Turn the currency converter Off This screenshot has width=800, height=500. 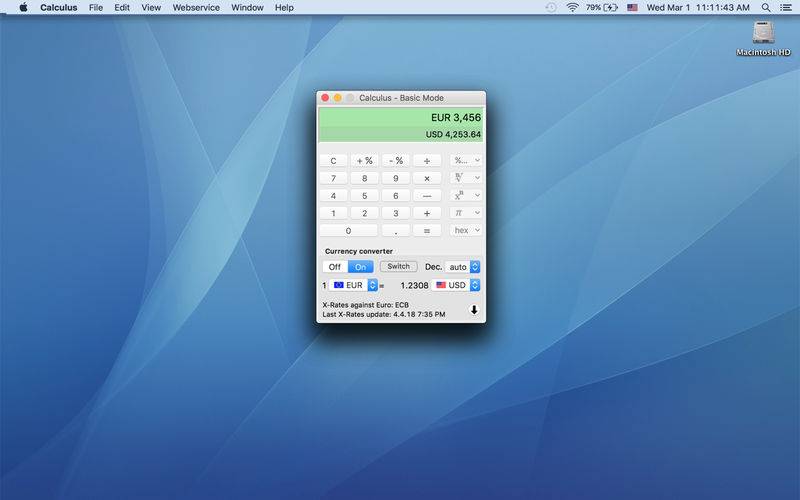(335, 267)
